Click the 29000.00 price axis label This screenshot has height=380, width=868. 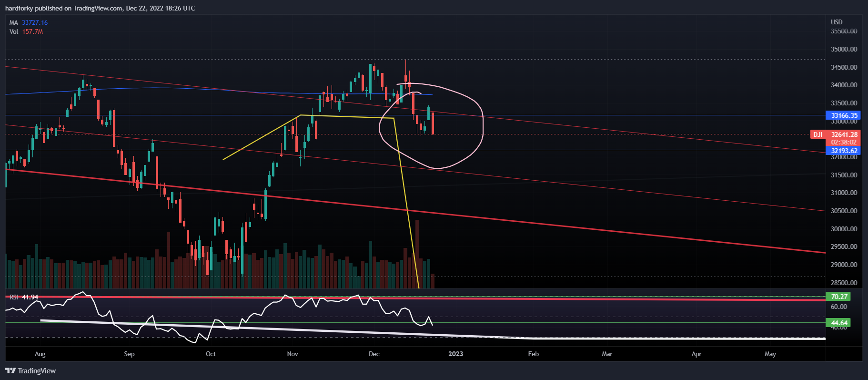(844, 265)
